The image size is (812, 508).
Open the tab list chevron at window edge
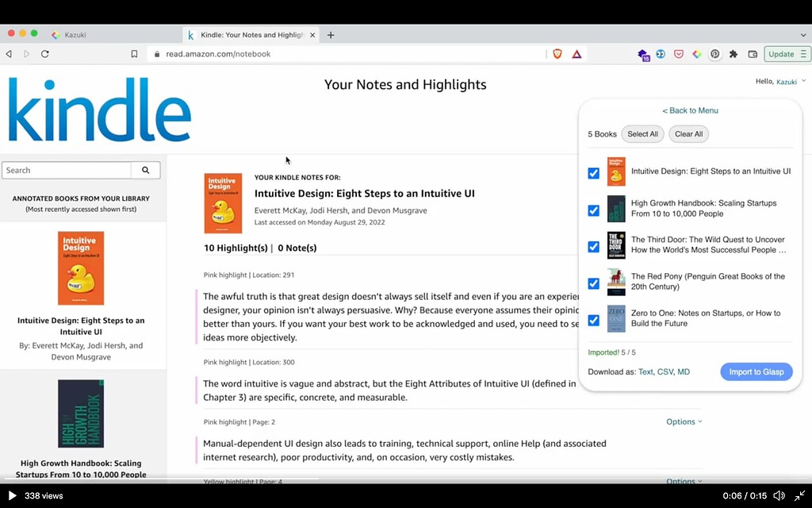803,33
